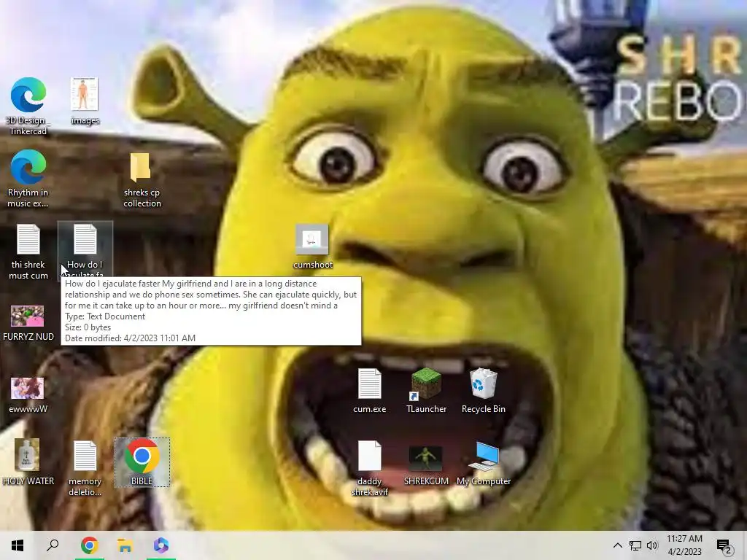
Task: Select the FURRYZ NUD image thumbnail
Action: pos(28,323)
